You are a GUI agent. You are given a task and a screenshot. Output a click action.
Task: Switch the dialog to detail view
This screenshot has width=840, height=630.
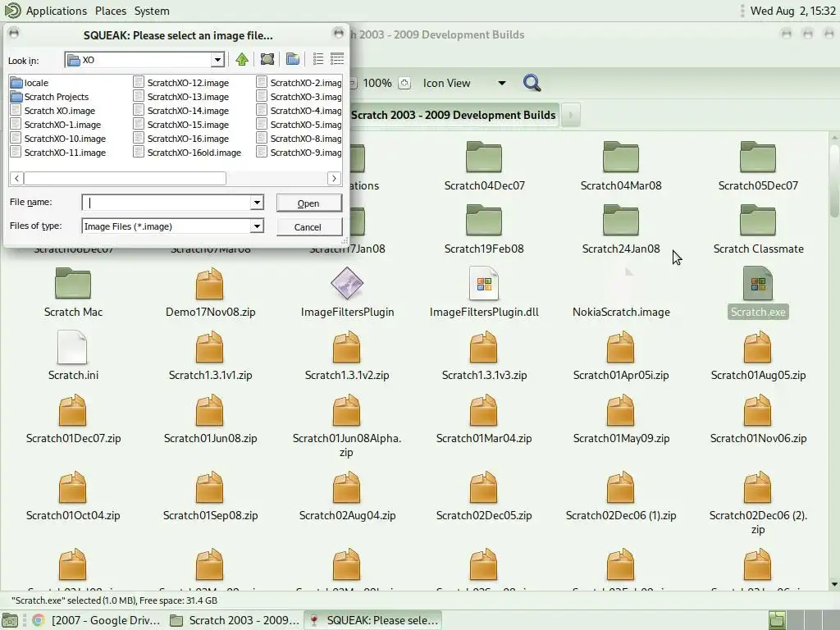(x=337, y=59)
